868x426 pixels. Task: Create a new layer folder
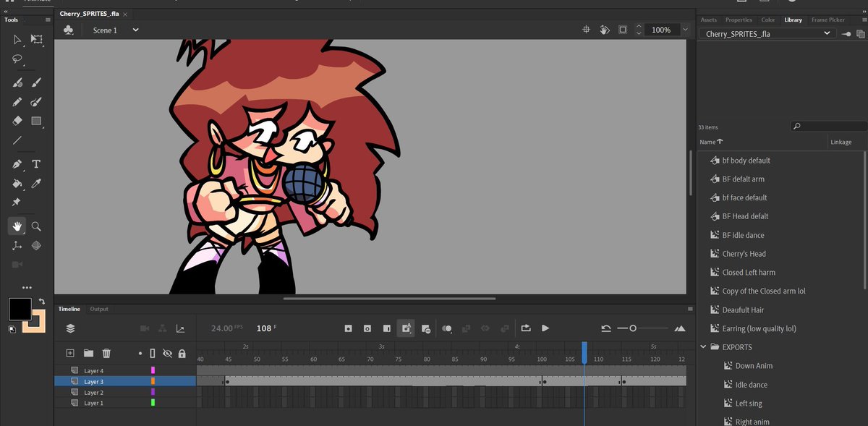[88, 353]
